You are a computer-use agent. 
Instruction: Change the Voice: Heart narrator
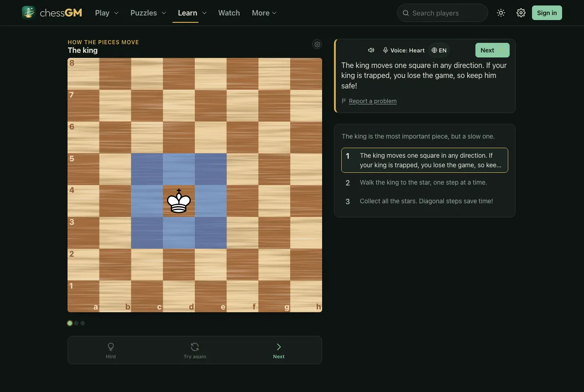[x=404, y=50]
